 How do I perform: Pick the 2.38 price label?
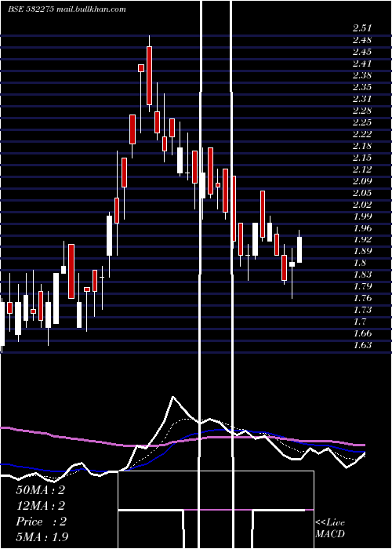[362, 75]
